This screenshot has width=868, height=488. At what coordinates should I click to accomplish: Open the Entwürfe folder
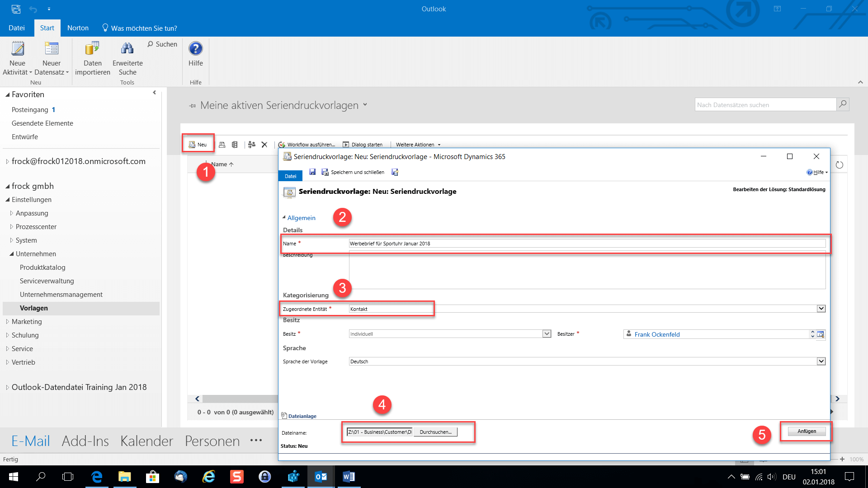(x=25, y=137)
